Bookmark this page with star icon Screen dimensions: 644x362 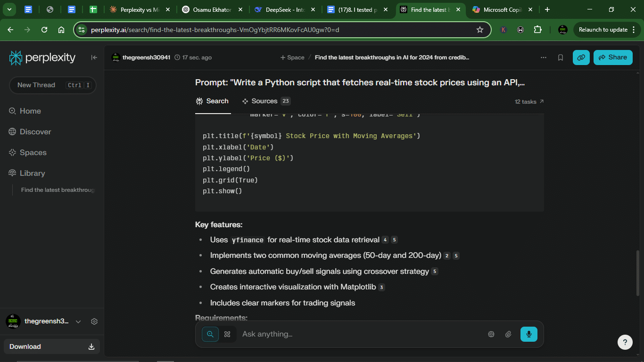(x=480, y=30)
